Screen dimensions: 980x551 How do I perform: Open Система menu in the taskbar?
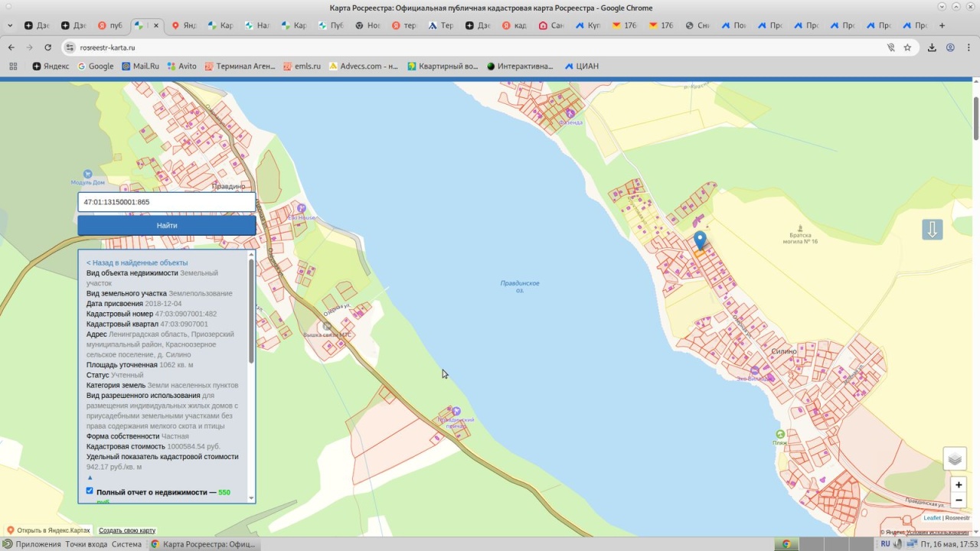coord(126,544)
